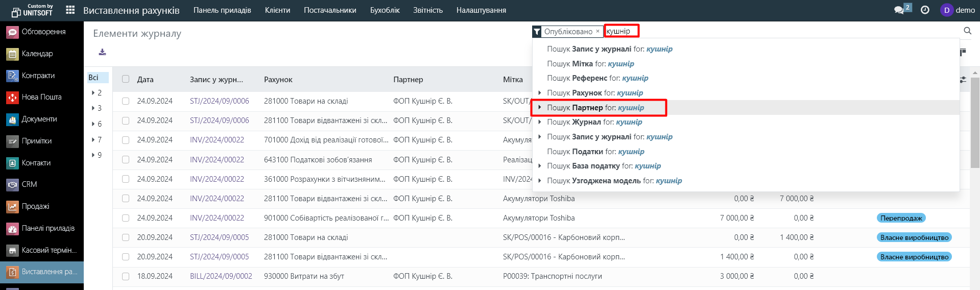Open the Бухоблік menu
Screen dimensions: 980x290
[385, 10]
